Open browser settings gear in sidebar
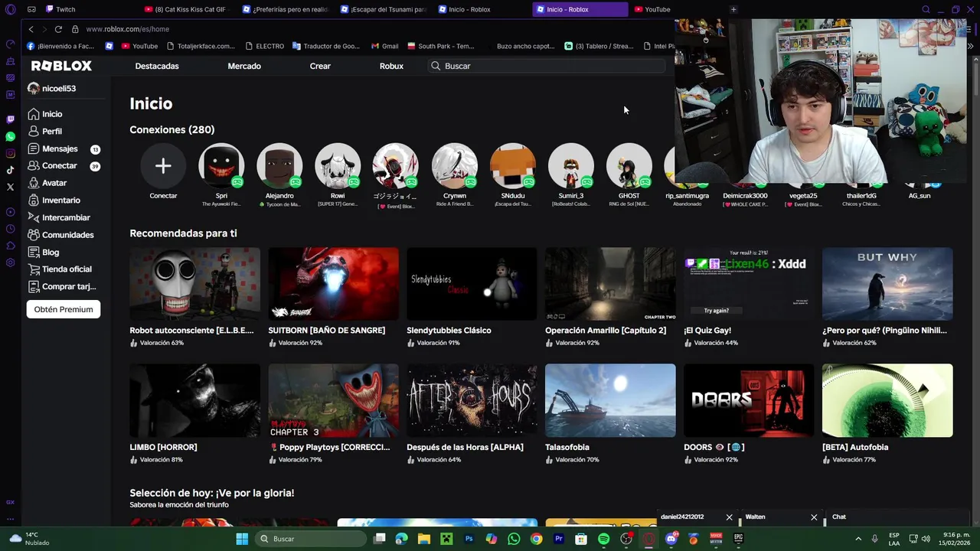Screen dimensions: 980x551 (x=10, y=262)
